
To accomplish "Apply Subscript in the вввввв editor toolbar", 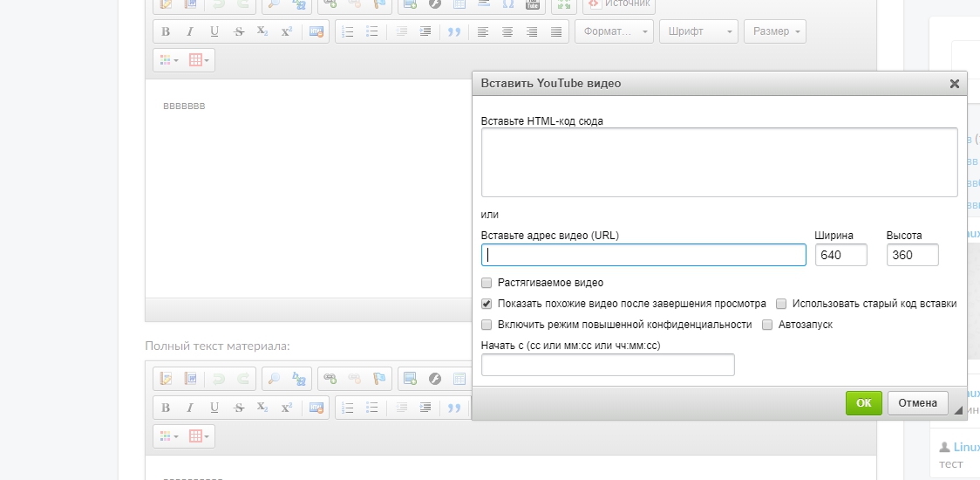I will pos(262,32).
